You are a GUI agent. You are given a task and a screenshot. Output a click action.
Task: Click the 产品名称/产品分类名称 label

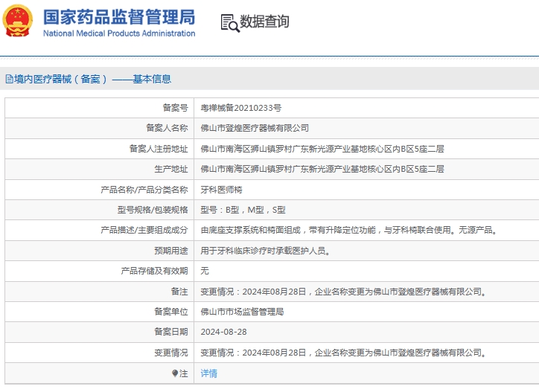click(144, 190)
